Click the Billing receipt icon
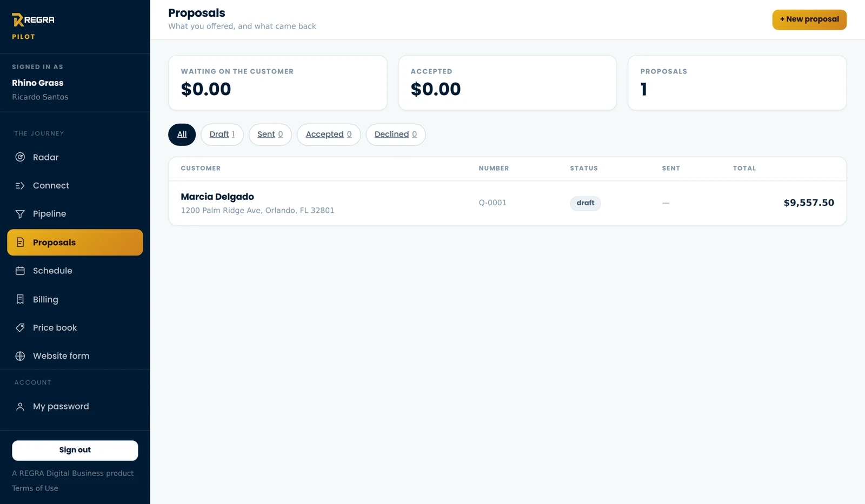This screenshot has width=865, height=504. (x=20, y=299)
